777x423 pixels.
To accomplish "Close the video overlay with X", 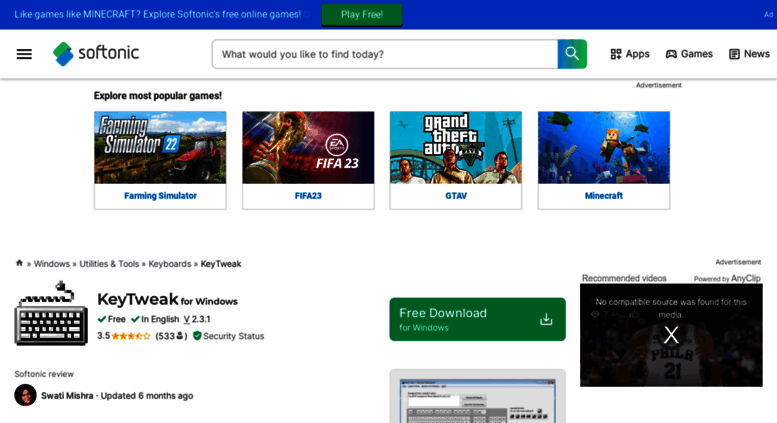I will (671, 335).
